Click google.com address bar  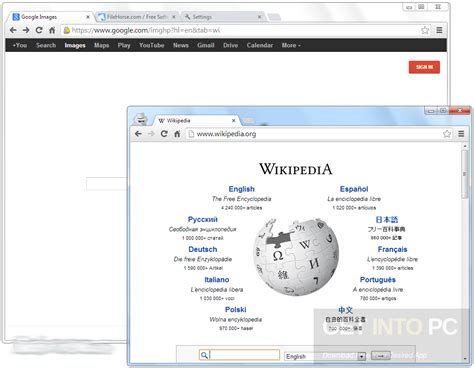click(245, 30)
